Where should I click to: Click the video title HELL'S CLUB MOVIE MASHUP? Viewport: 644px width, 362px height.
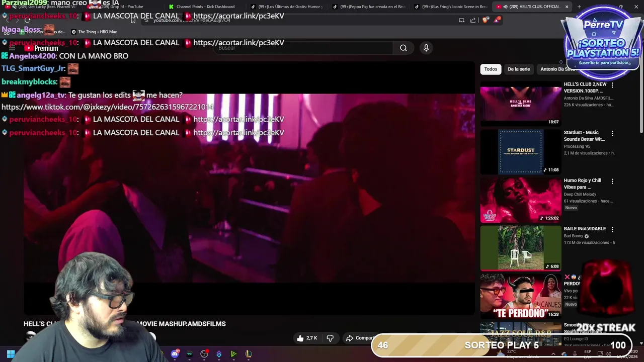tap(125, 324)
